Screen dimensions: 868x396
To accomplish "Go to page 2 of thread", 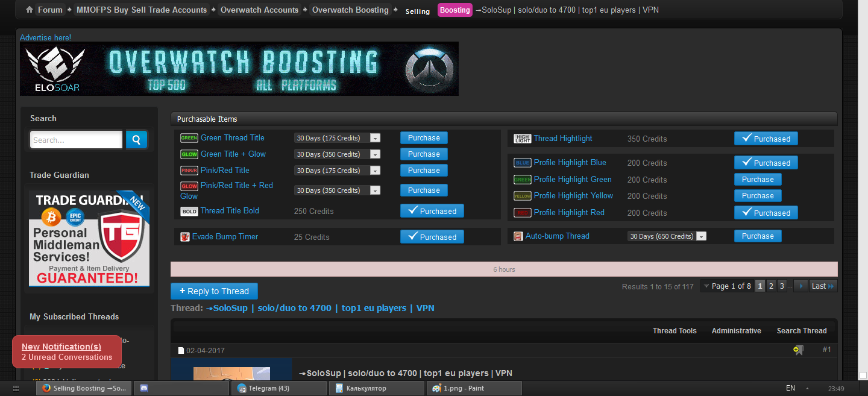I will pos(771,286).
